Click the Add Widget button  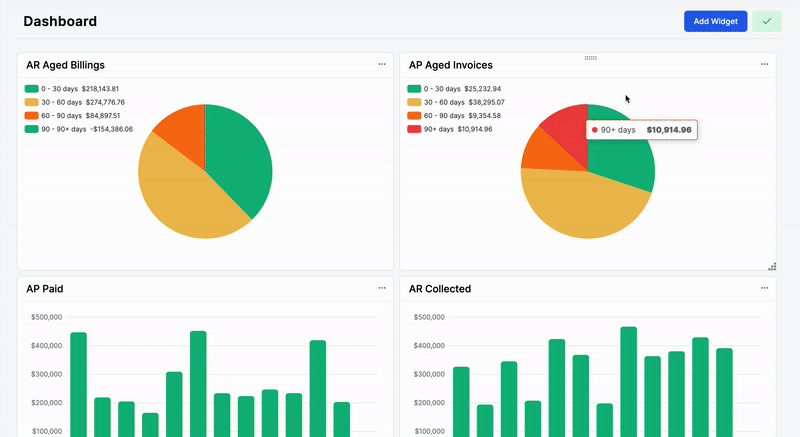715,21
